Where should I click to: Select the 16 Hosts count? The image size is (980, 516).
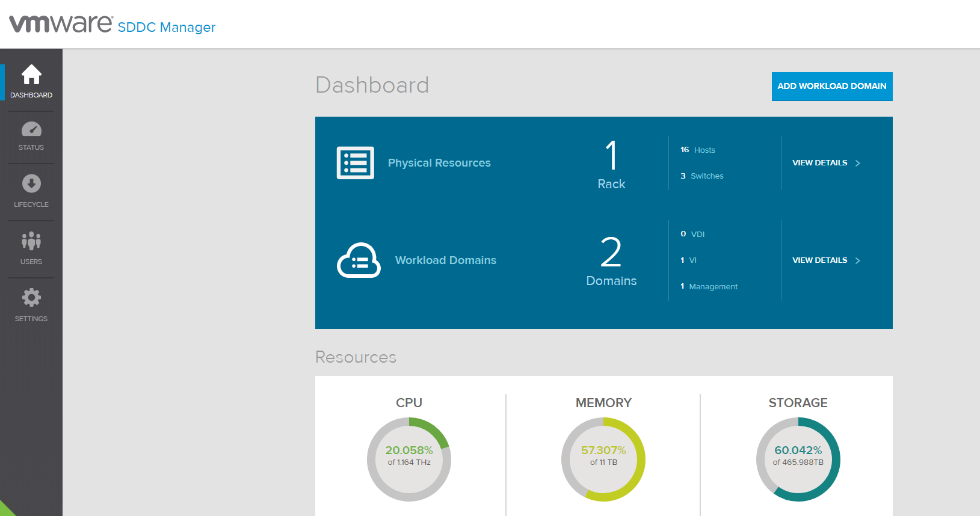698,150
